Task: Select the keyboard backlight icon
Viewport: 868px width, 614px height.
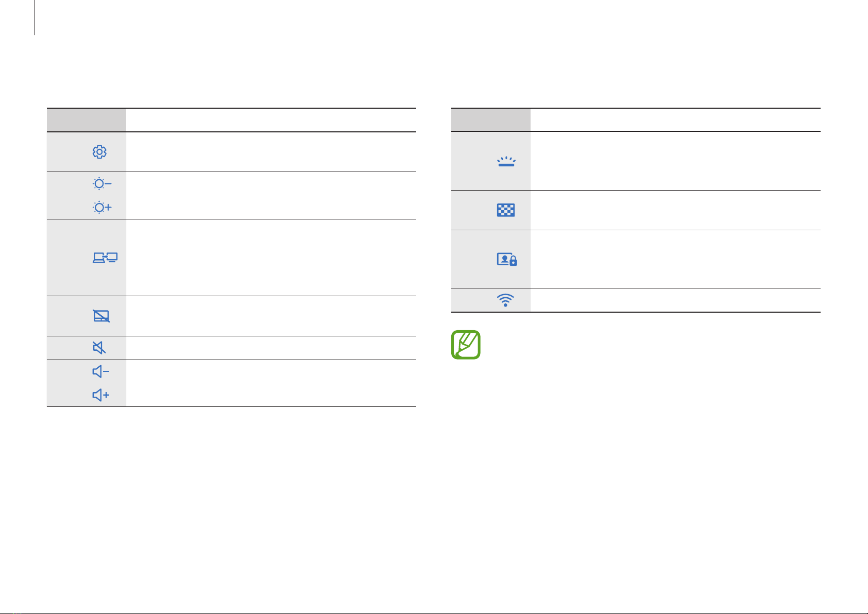Action: point(506,161)
